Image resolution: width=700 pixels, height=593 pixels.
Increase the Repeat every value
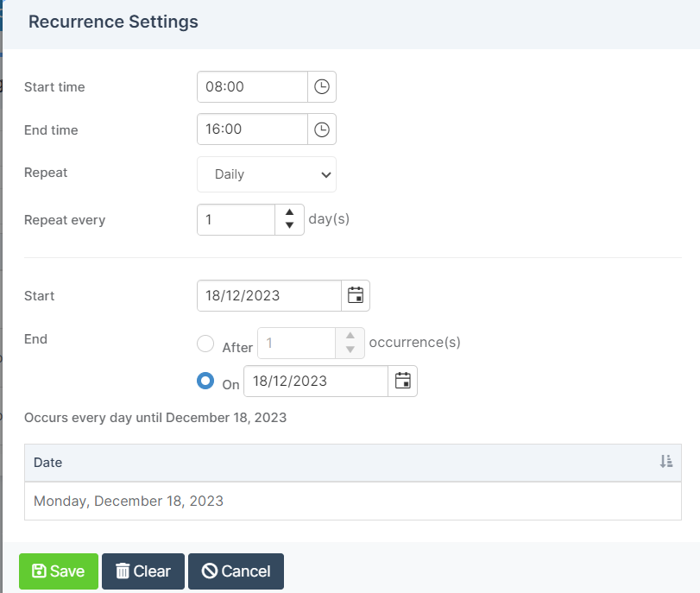click(x=289, y=212)
